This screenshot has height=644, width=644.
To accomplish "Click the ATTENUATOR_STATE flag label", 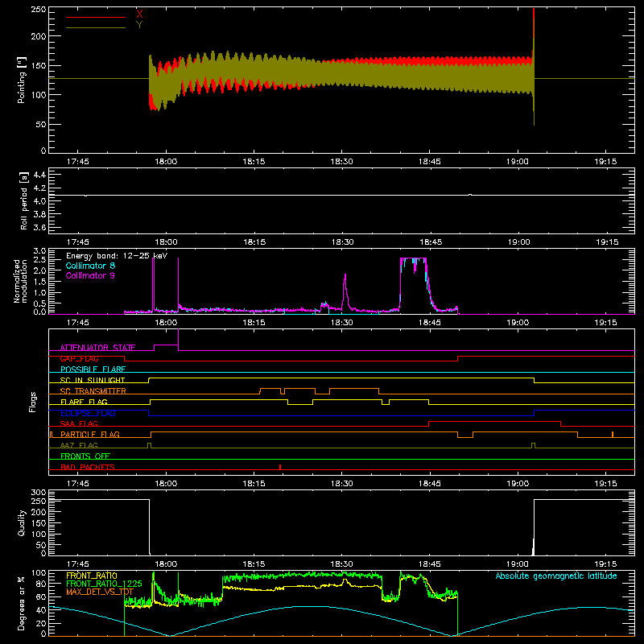I will 97,348.
